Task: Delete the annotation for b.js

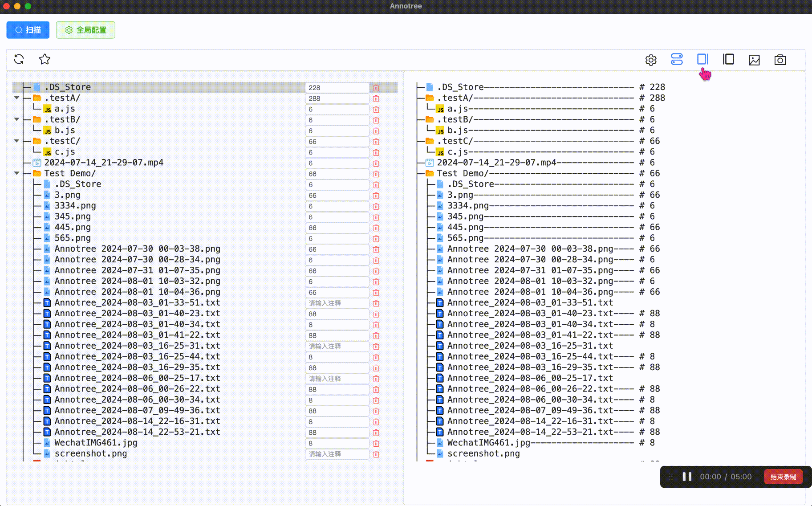Action: (x=376, y=131)
